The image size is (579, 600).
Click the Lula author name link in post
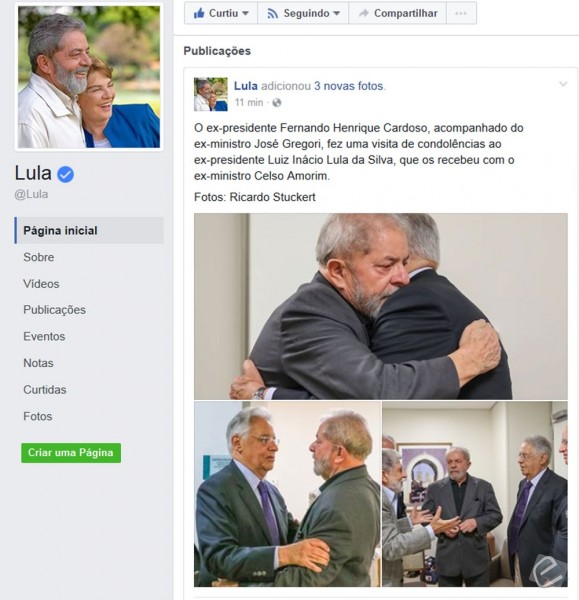tap(246, 86)
